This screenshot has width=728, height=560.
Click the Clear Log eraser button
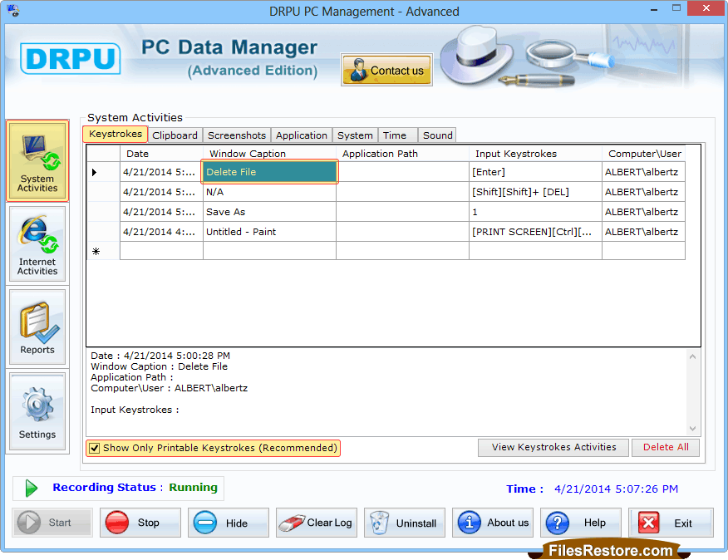317,523
